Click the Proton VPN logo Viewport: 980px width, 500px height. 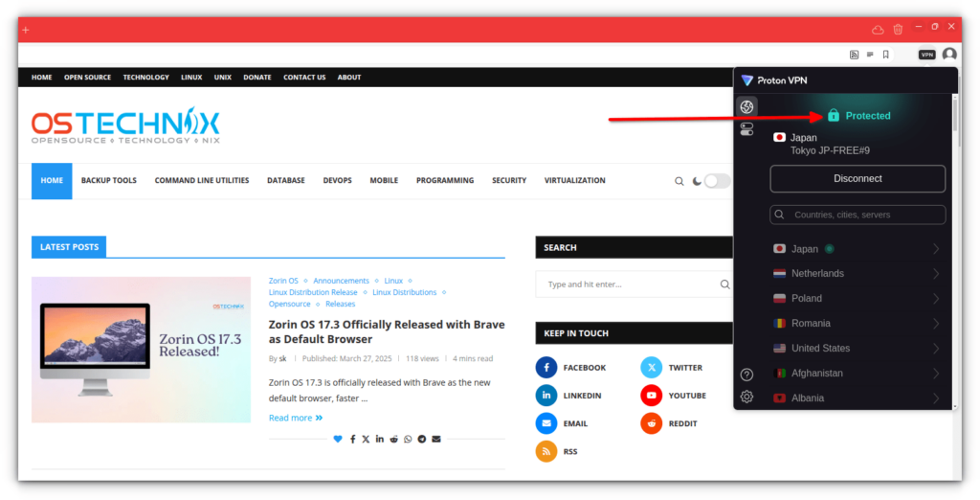point(773,80)
